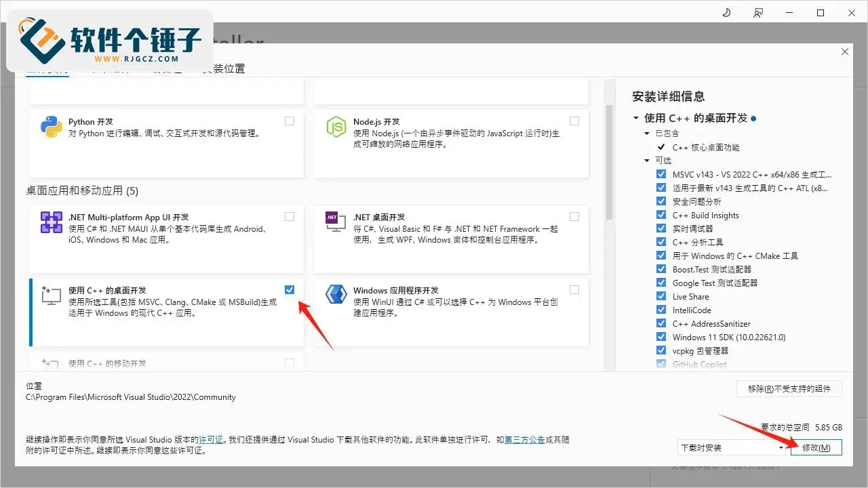
Task: Collapse the 使用 C++ 的桌面开发 details section
Action: coord(636,118)
